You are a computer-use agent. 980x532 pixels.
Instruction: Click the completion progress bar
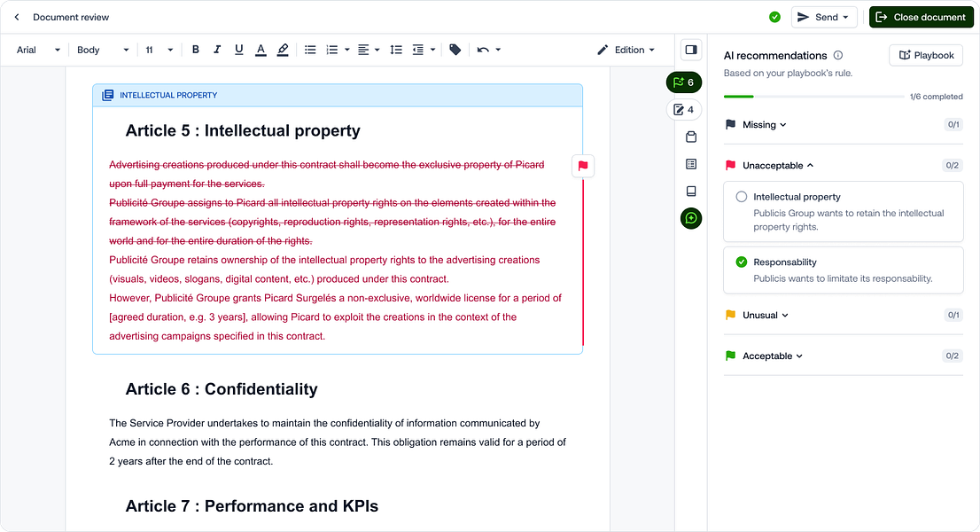(813, 97)
